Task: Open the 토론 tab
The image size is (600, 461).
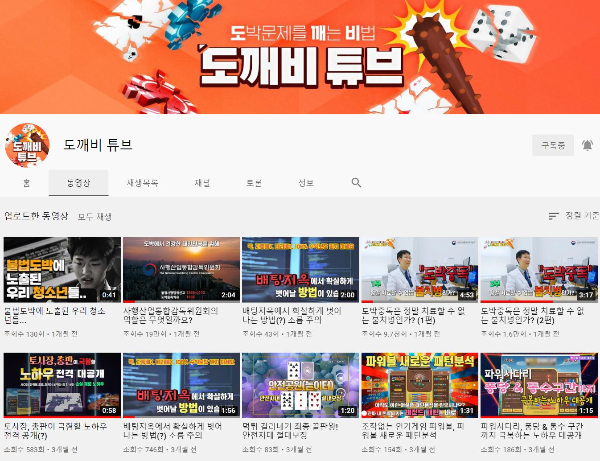Action: coord(254,183)
